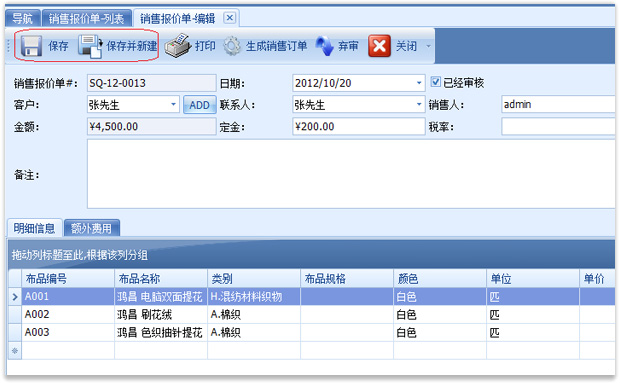Image resolution: width=620 pixels, height=383 pixels.
Task: Switch to the 销售报价单-列表 tab
Action: click(87, 18)
